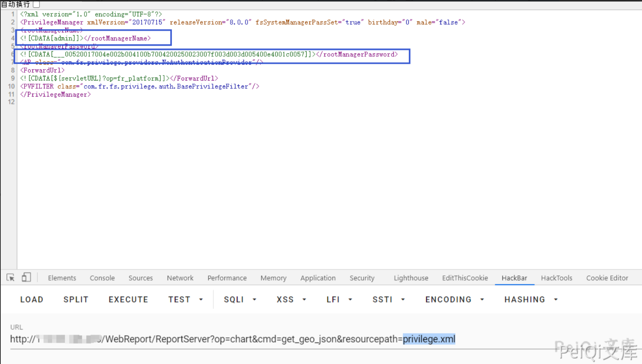Open the Console tab
The image size is (642, 364).
pos(102,278)
